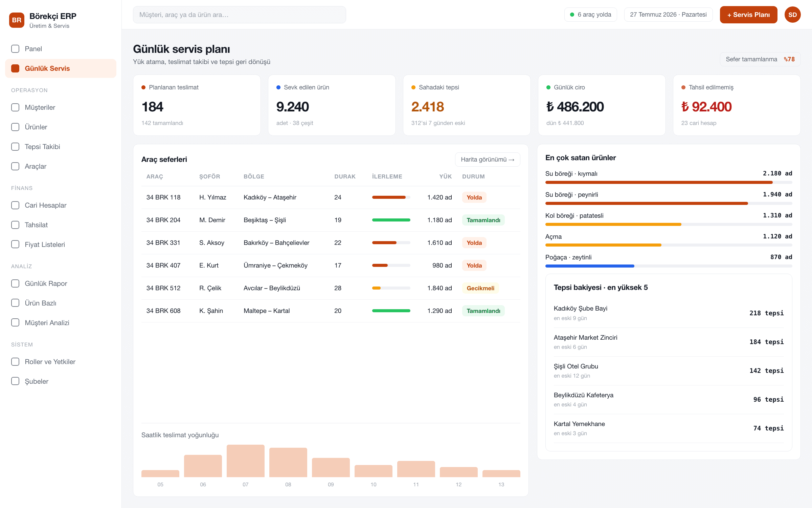Click the Günlük Rapor sidebar icon
Image resolution: width=812 pixels, height=508 pixels.
(x=15, y=283)
